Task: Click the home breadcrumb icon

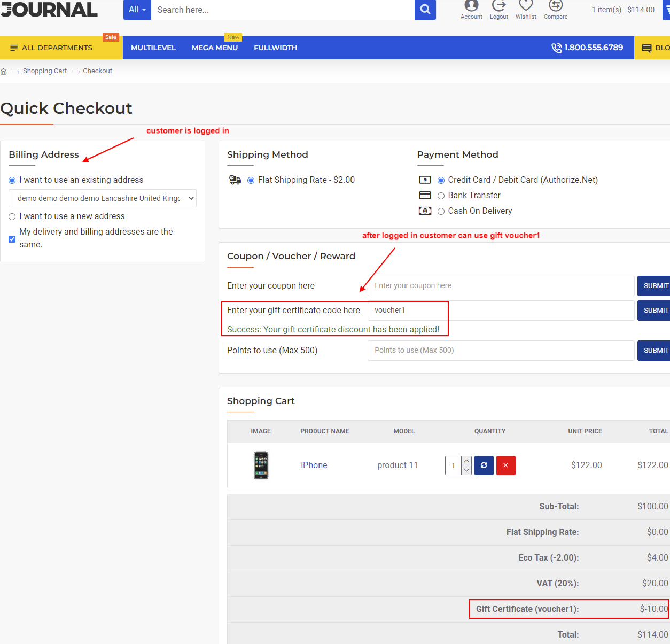Action: click(x=4, y=72)
